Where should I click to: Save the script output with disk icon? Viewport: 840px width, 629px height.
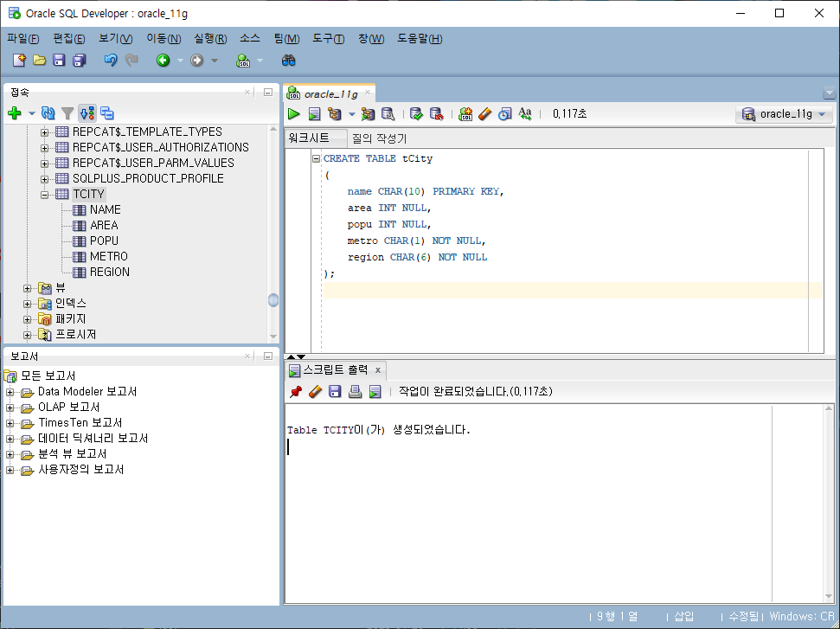click(x=335, y=392)
